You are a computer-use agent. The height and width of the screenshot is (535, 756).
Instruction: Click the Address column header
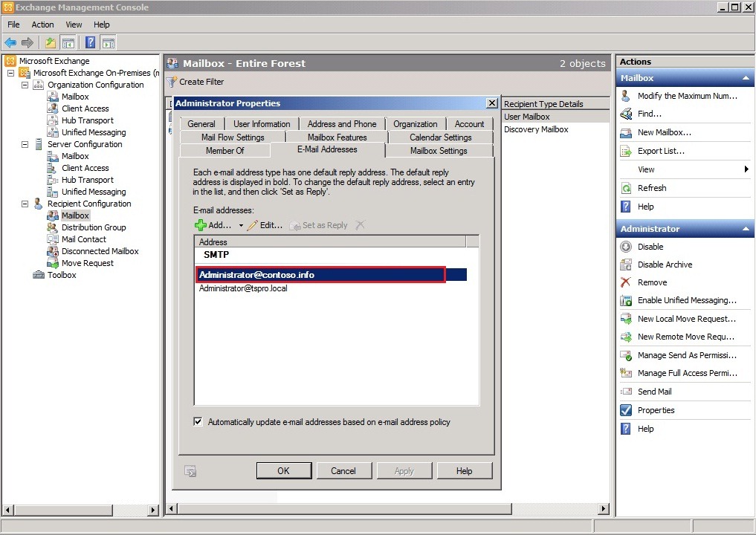click(x=330, y=242)
